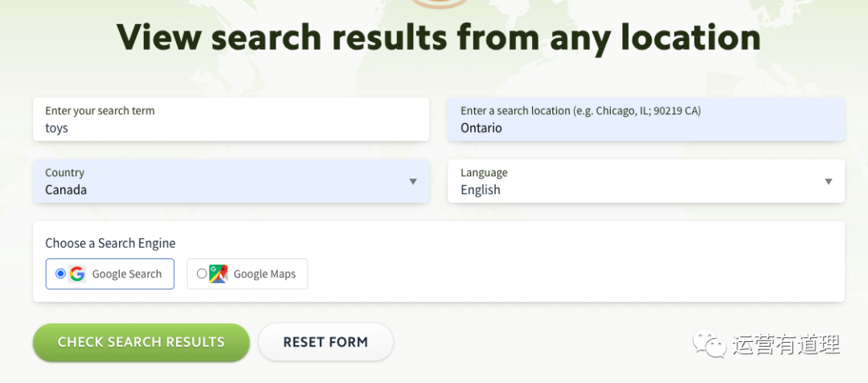Viewport: 868px width, 383px height.
Task: Choose the Google Search option card
Action: 109,274
